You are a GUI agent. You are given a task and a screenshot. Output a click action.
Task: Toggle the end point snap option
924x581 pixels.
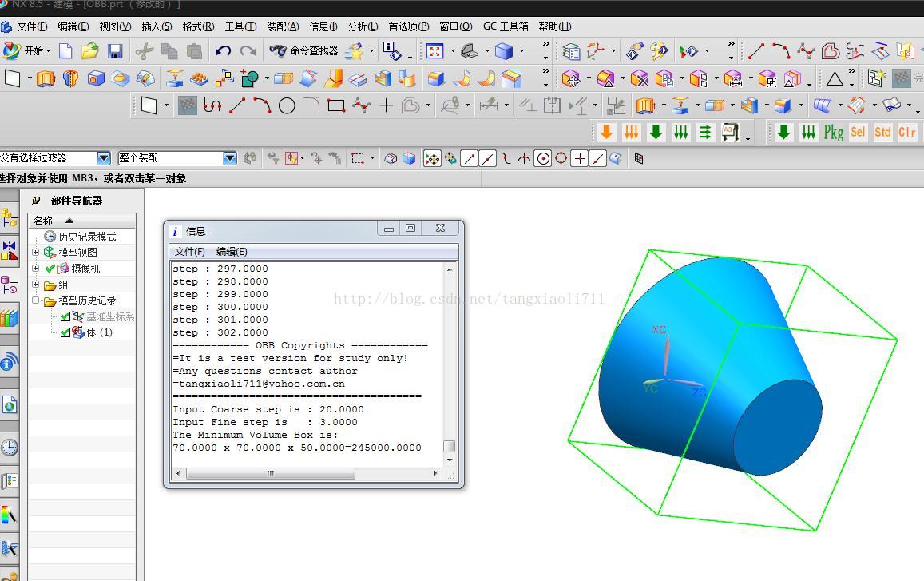coord(469,158)
